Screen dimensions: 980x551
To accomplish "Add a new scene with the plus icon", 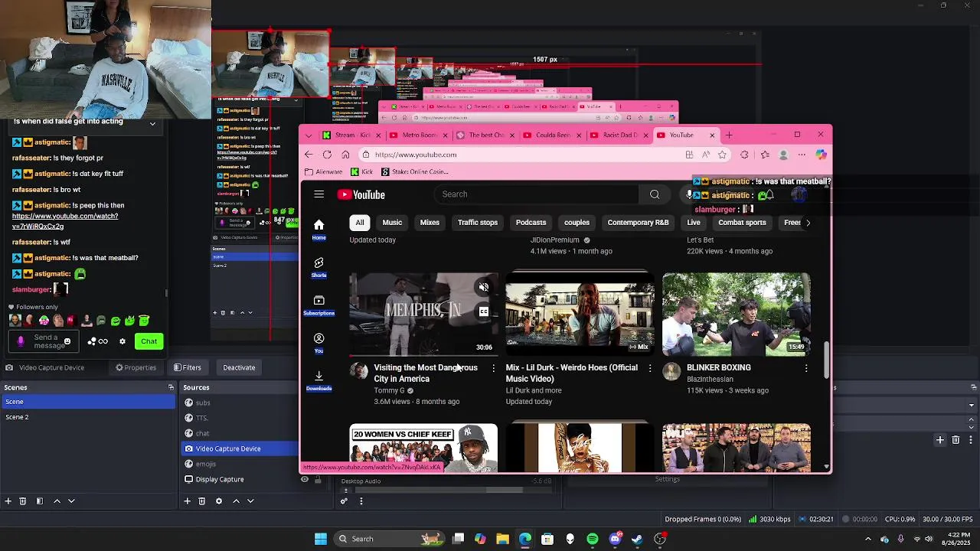I will [x=8, y=501].
